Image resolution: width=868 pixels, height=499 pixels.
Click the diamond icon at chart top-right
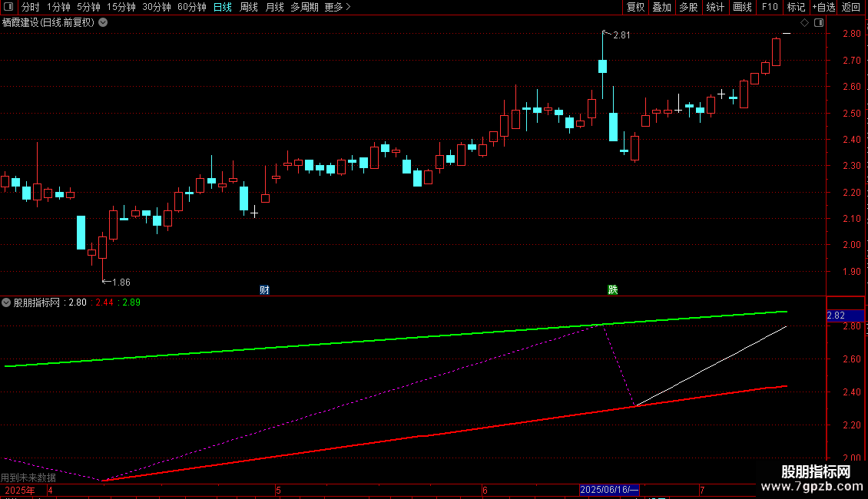pos(804,23)
